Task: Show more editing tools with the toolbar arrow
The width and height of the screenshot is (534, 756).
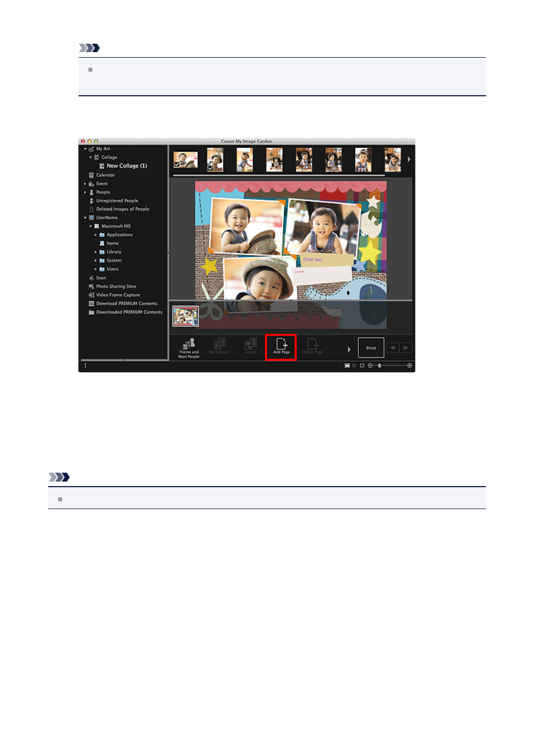Action: [x=349, y=349]
